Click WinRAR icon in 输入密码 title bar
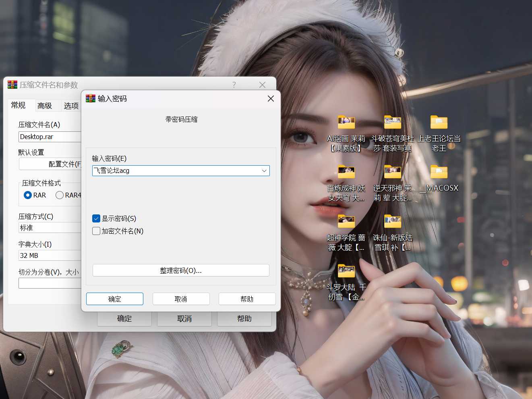 tap(91, 98)
